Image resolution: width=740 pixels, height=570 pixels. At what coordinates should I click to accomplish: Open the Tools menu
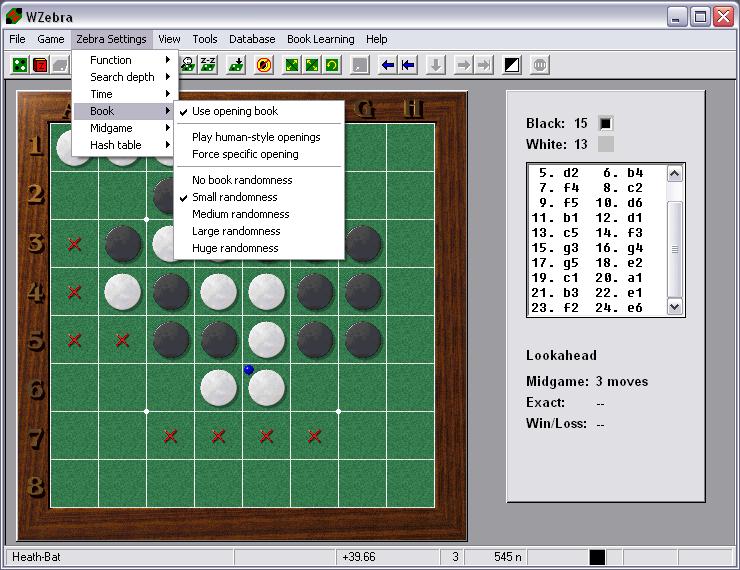(x=205, y=39)
